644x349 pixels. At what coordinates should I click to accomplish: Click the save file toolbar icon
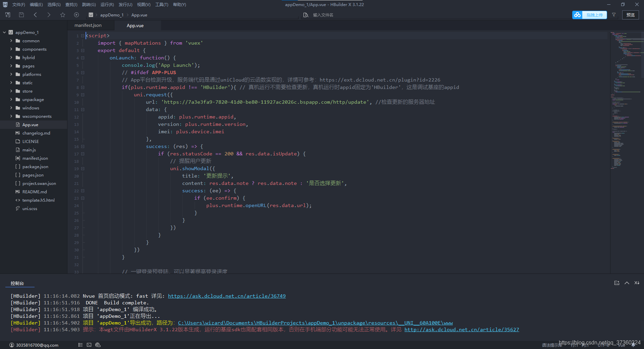(x=21, y=15)
